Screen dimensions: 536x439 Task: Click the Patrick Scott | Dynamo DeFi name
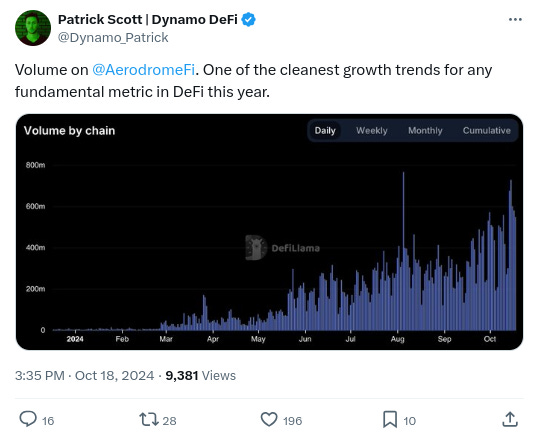pyautogui.click(x=148, y=19)
